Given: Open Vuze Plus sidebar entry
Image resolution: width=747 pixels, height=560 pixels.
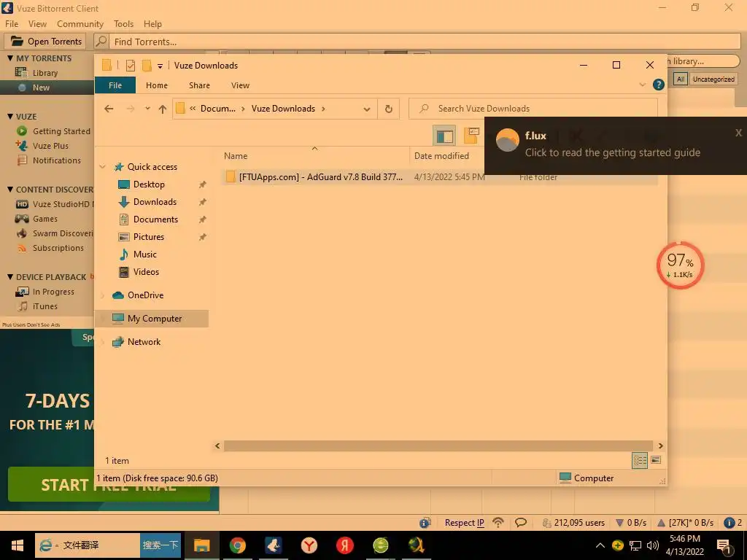Looking at the screenshot, I should pos(50,146).
